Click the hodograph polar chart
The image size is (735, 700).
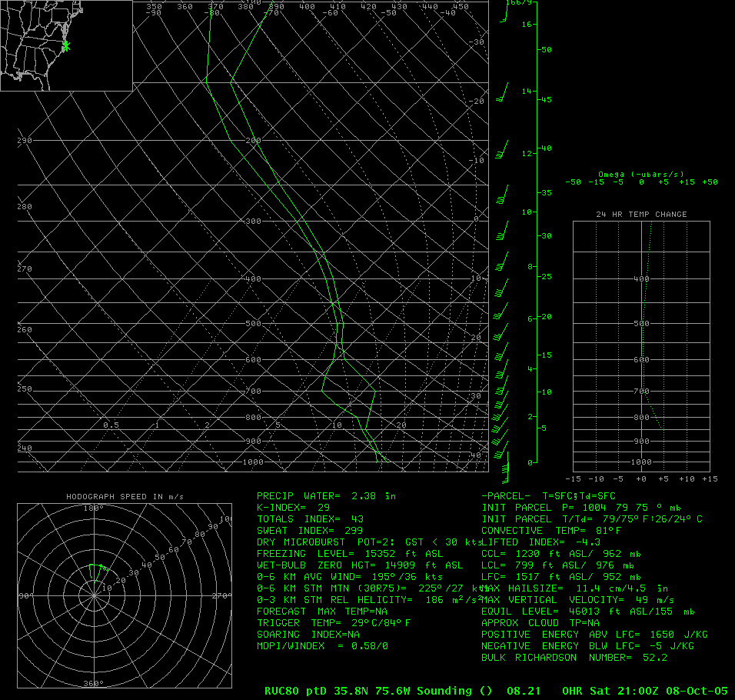tap(125, 595)
